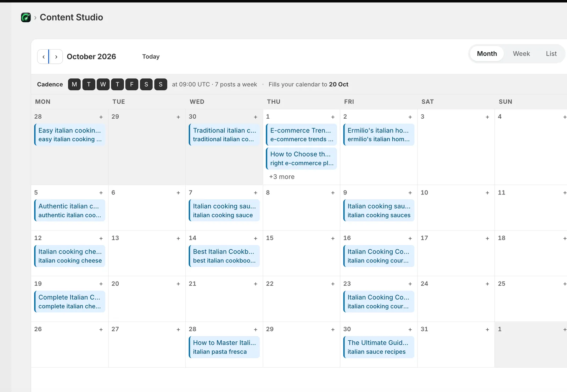This screenshot has width=567, height=392.
Task: Add post on October 10 plus icon
Action: click(x=487, y=193)
